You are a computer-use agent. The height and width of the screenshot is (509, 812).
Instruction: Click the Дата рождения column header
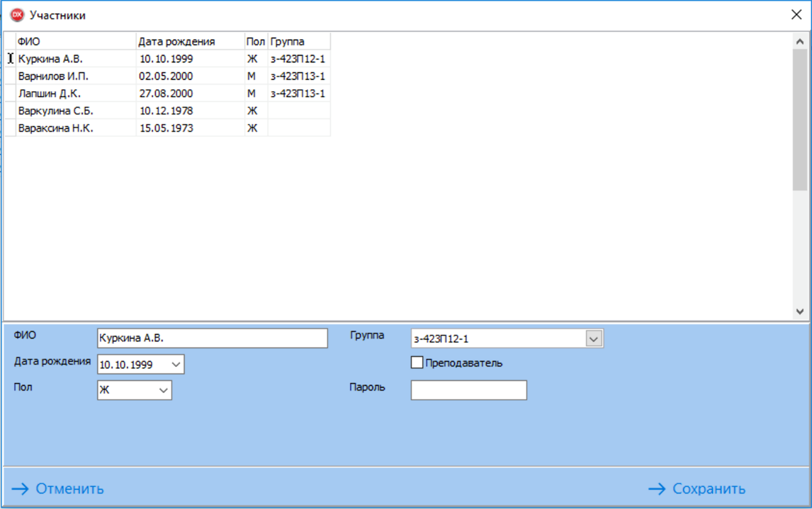pyautogui.click(x=190, y=42)
